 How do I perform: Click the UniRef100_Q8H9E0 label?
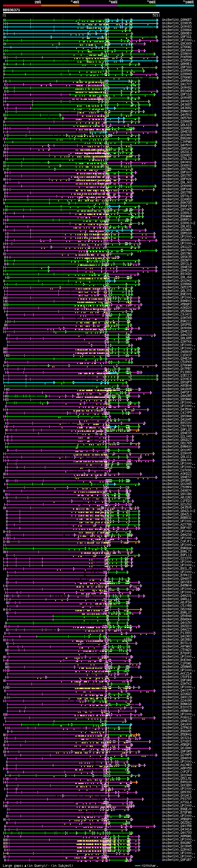point(177,33)
